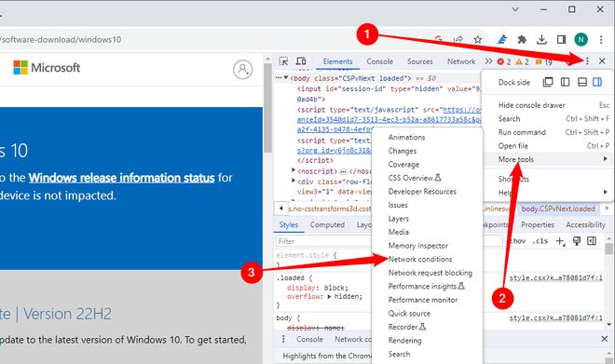Click the Microsoft account sign-in icon
Screen dimensions: 615x364
click(243, 69)
